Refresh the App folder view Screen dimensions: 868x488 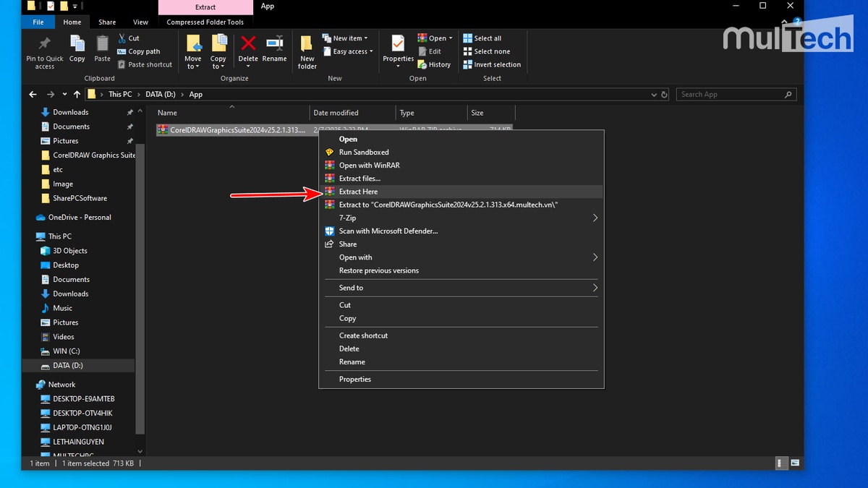tap(664, 94)
